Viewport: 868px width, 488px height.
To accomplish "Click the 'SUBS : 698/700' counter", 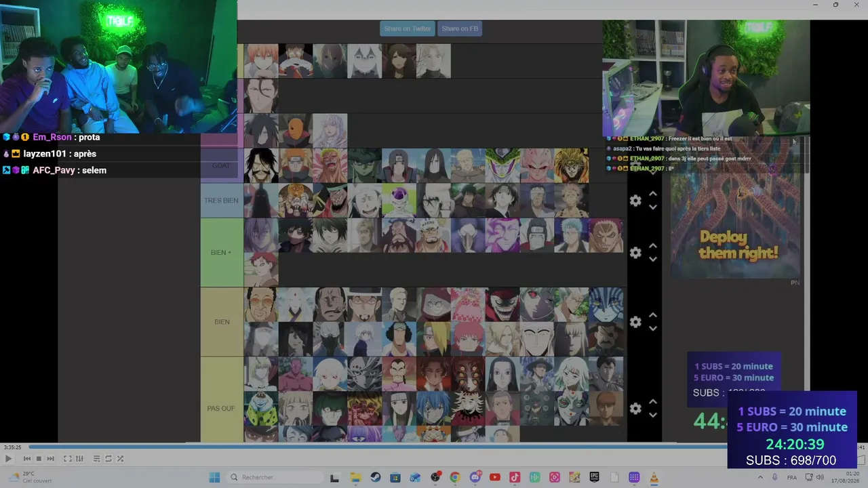I will (x=791, y=461).
